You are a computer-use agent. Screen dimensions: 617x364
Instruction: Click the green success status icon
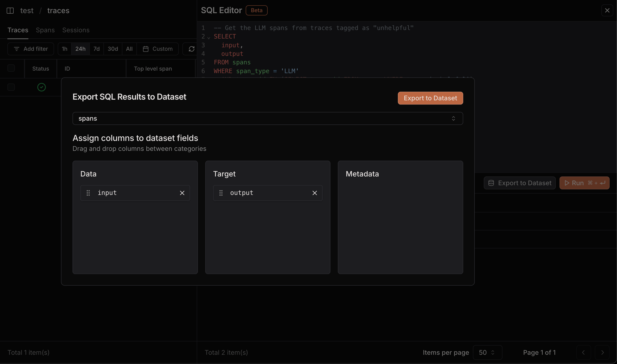[x=42, y=87]
